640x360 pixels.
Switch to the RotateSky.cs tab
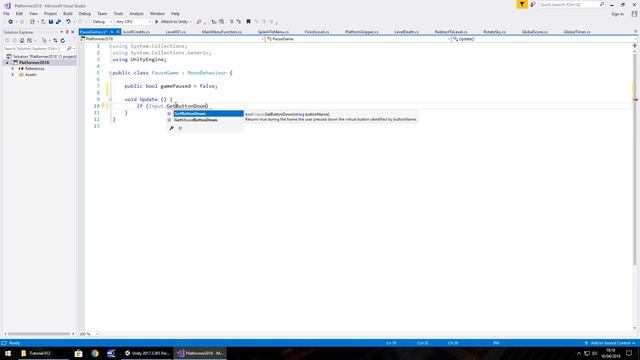tap(494, 32)
